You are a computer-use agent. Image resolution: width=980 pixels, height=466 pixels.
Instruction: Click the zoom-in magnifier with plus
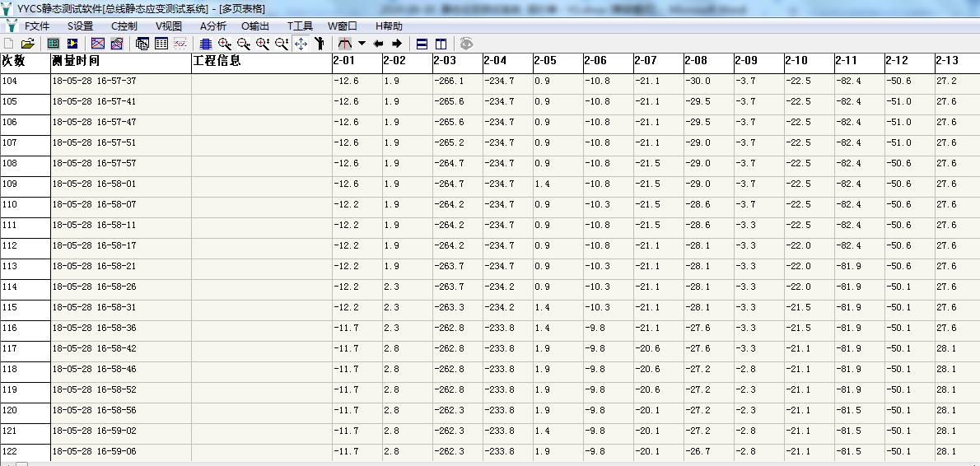click(224, 44)
